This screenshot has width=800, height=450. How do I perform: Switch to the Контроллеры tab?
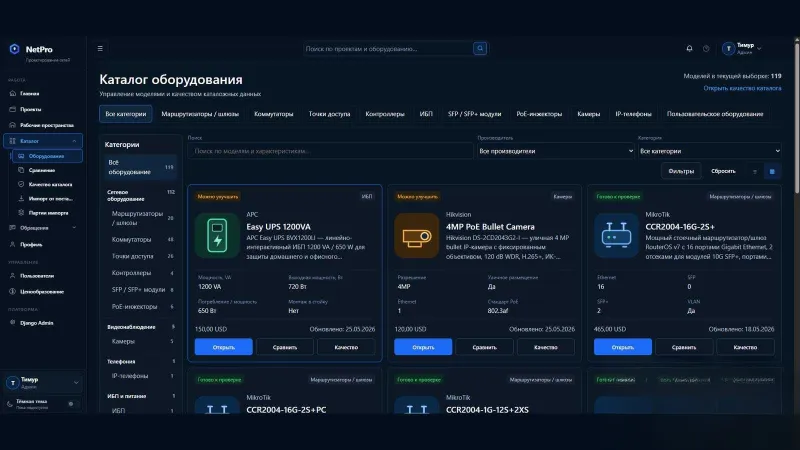[385, 114]
